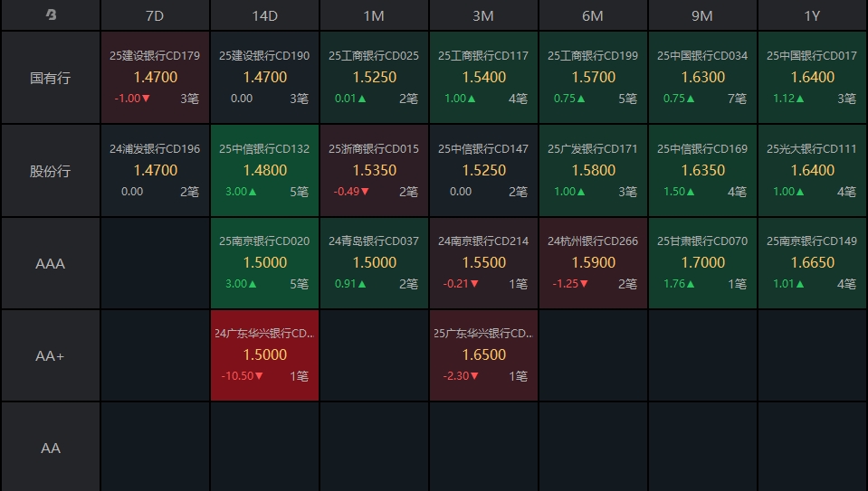Open the 25工商银行CD199 cell
This screenshot has height=491, width=868.
[x=593, y=78]
